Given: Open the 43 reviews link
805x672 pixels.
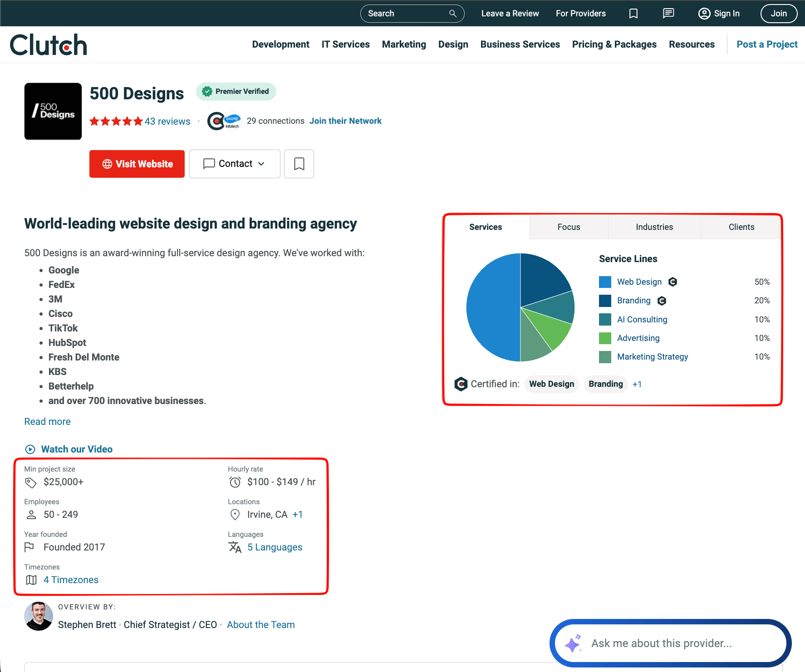Looking at the screenshot, I should 167,122.
